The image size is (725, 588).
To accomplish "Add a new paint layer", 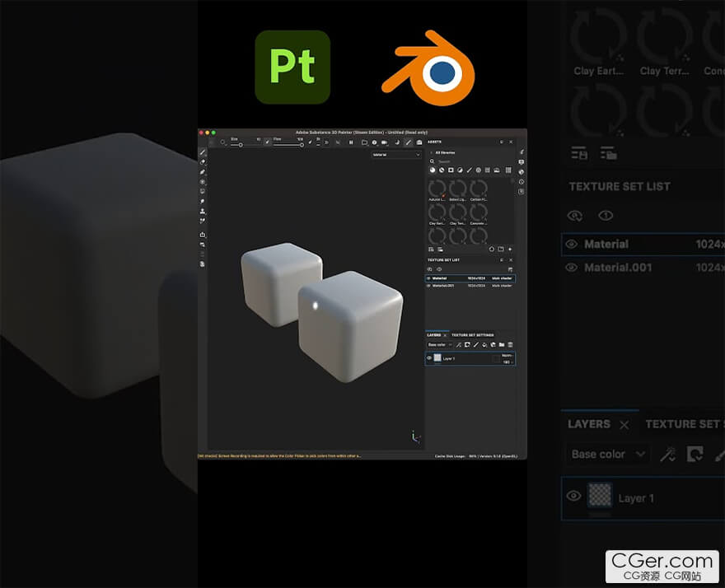I will 476,345.
